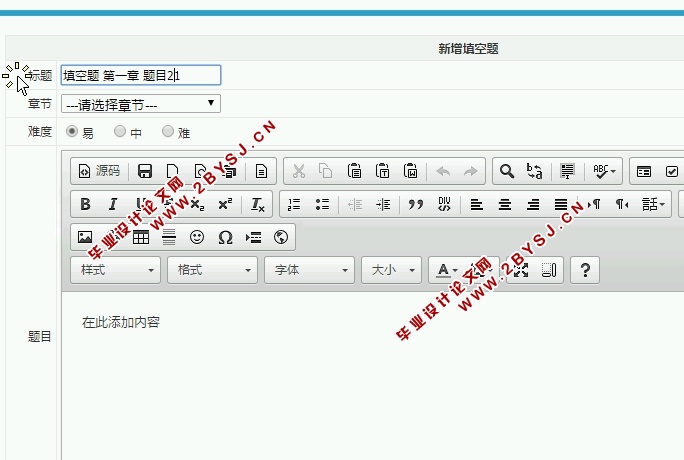Viewport: 684px width, 460px height.
Task: Click the 标题 title input field
Action: coord(141,75)
